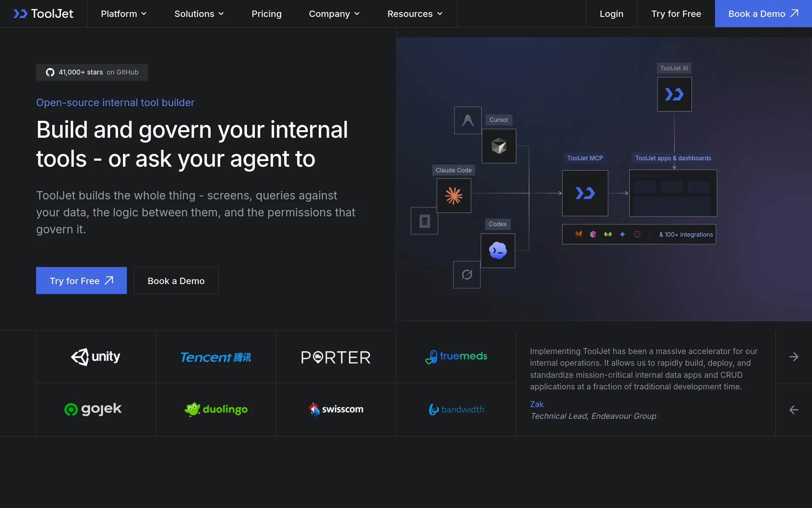Click the ToolJet MCP icon tile
This screenshot has width=812, height=508.
[585, 193]
